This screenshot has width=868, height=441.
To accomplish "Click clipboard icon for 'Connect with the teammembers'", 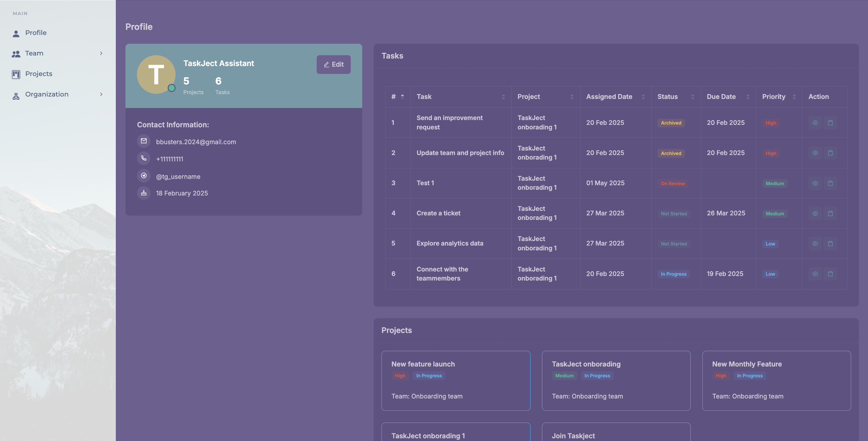I will [x=830, y=274].
